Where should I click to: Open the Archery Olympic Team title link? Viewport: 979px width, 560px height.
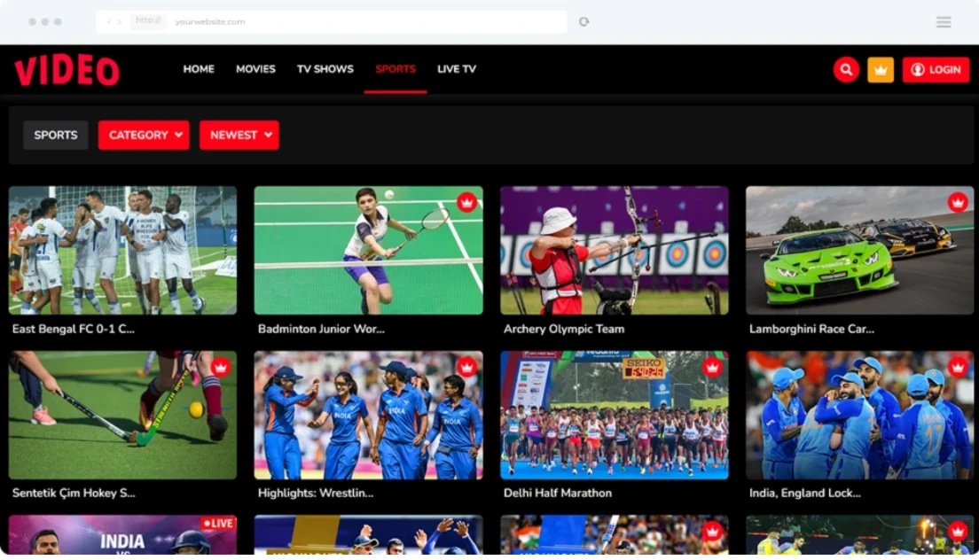point(563,329)
